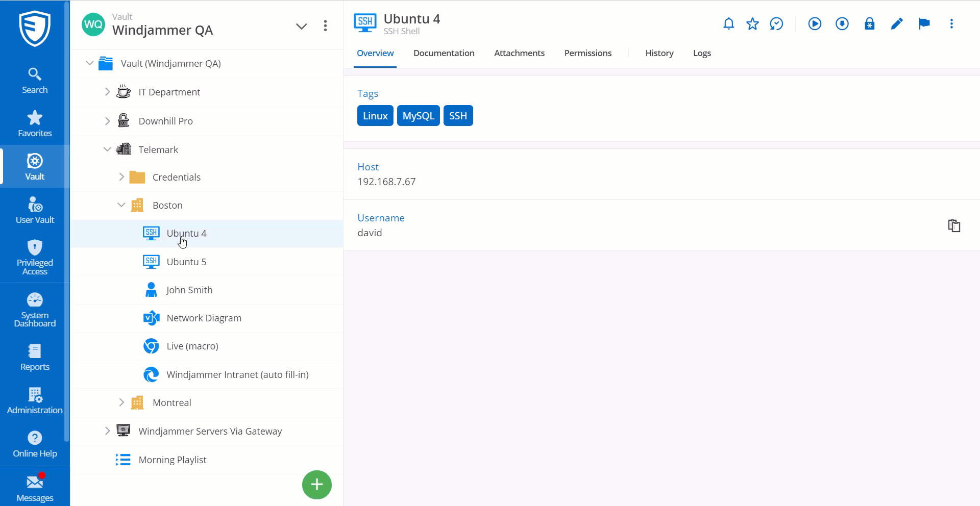Add Ubuntu 4 to favorites with star icon
980x506 pixels.
tap(752, 24)
